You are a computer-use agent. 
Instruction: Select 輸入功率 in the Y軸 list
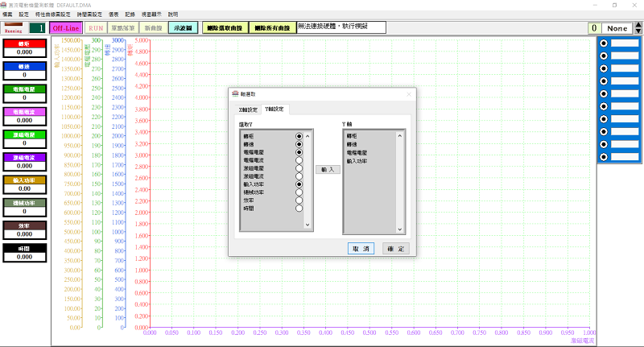(356, 161)
